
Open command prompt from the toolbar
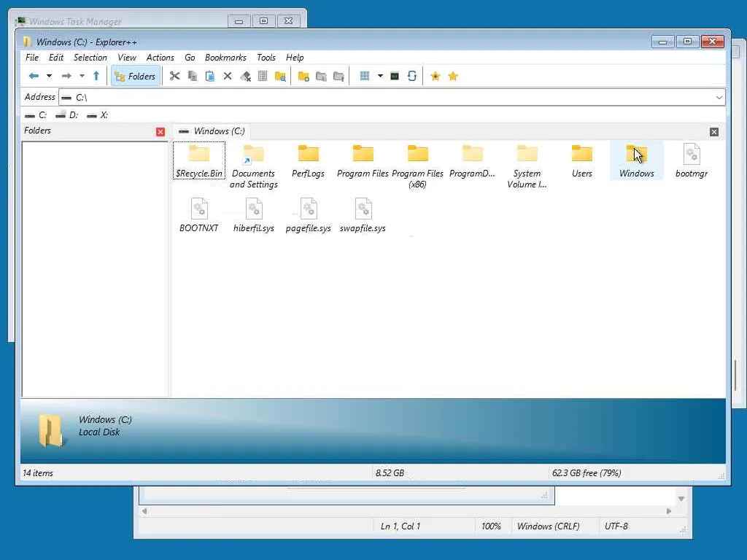(395, 76)
